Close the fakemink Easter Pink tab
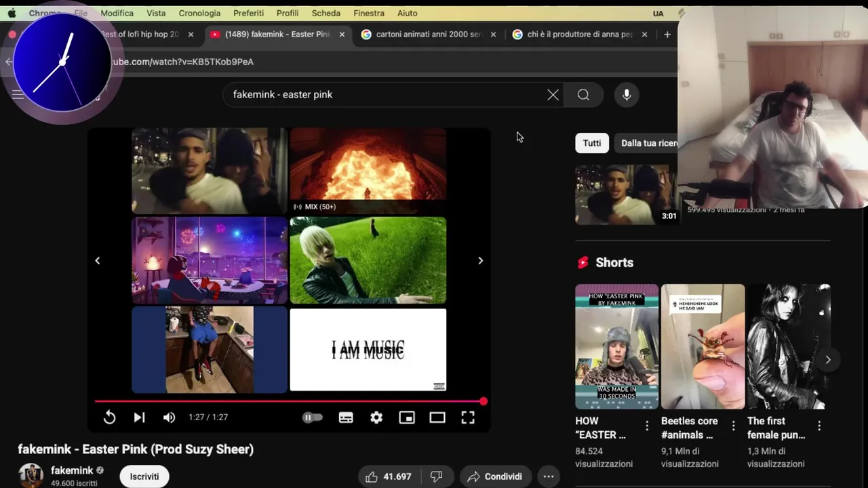Screen dimensions: 868x488 pyautogui.click(x=342, y=34)
